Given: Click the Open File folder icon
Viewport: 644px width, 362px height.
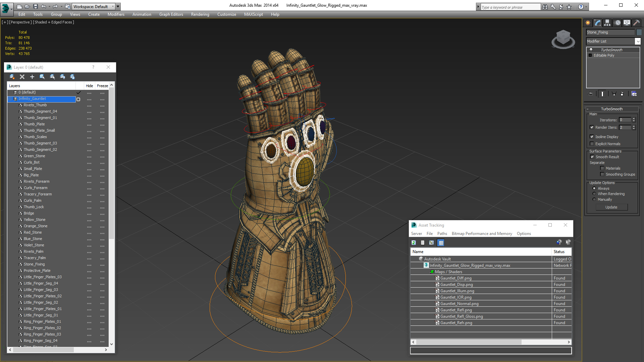Looking at the screenshot, I should 27,6.
